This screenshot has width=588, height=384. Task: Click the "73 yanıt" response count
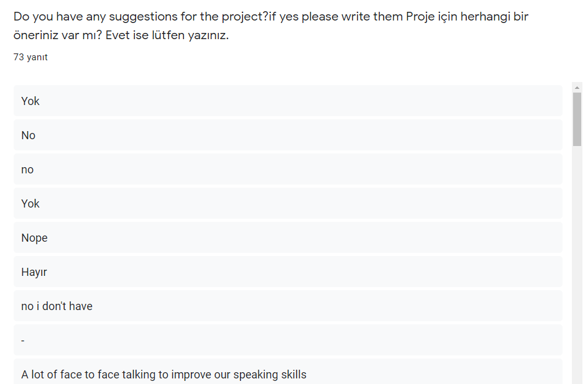click(x=30, y=57)
